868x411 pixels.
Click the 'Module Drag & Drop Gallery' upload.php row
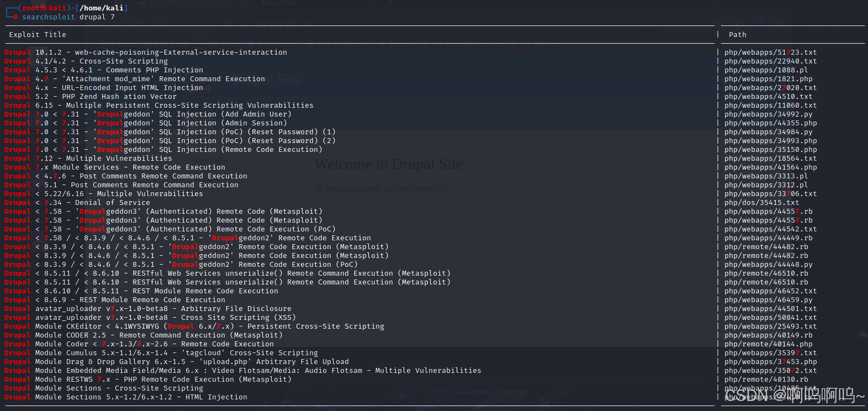(177, 362)
